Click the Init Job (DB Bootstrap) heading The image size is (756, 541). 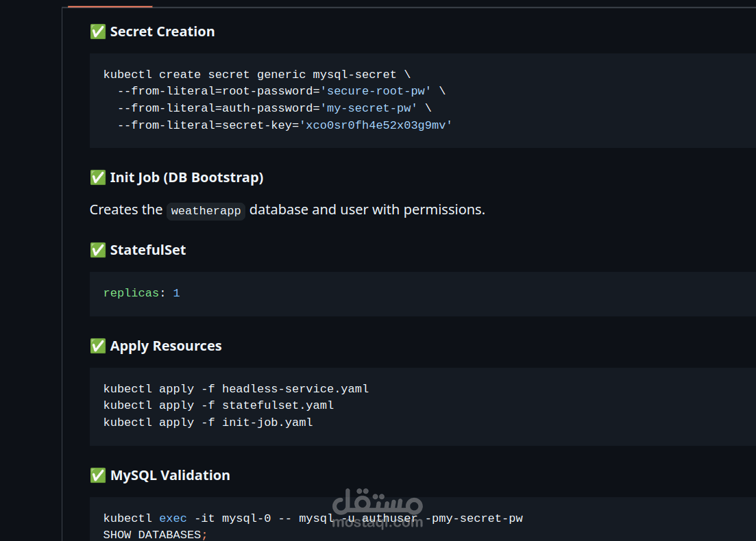point(186,177)
